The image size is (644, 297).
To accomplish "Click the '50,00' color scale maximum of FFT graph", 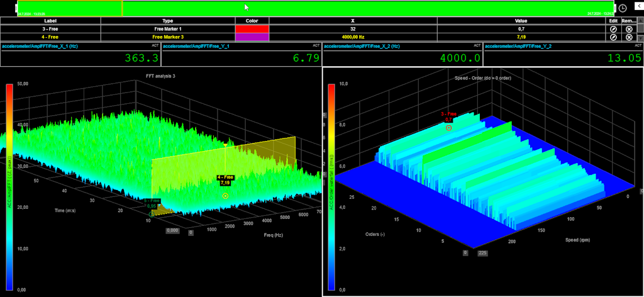I will click(22, 84).
